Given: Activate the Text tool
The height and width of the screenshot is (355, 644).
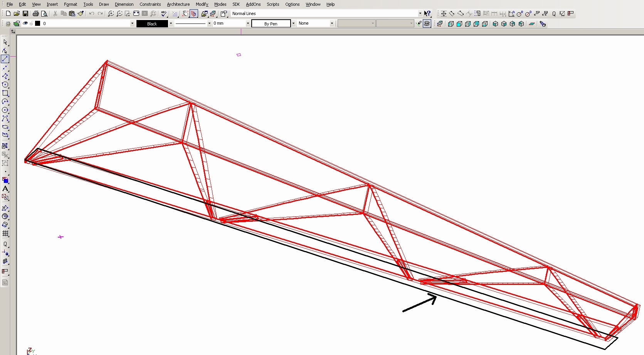Looking at the screenshot, I should [x=5, y=189].
